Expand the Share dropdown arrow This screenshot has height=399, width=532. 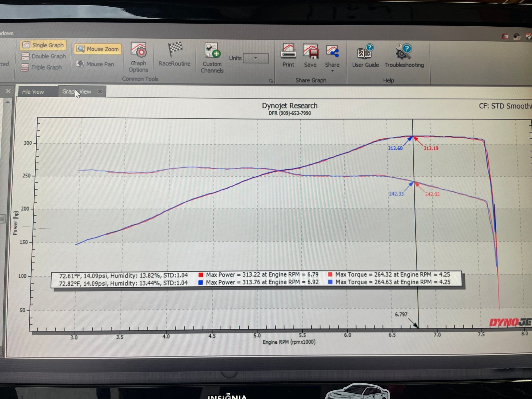332,71
